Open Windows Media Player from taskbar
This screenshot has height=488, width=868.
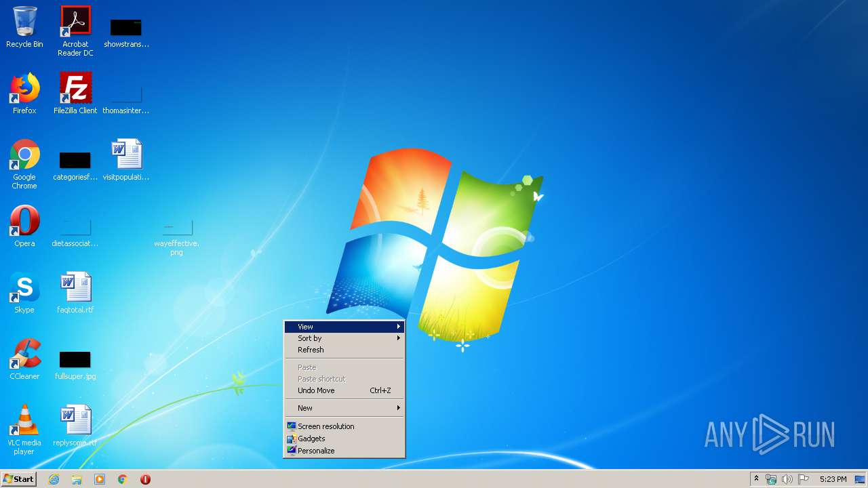(x=100, y=479)
